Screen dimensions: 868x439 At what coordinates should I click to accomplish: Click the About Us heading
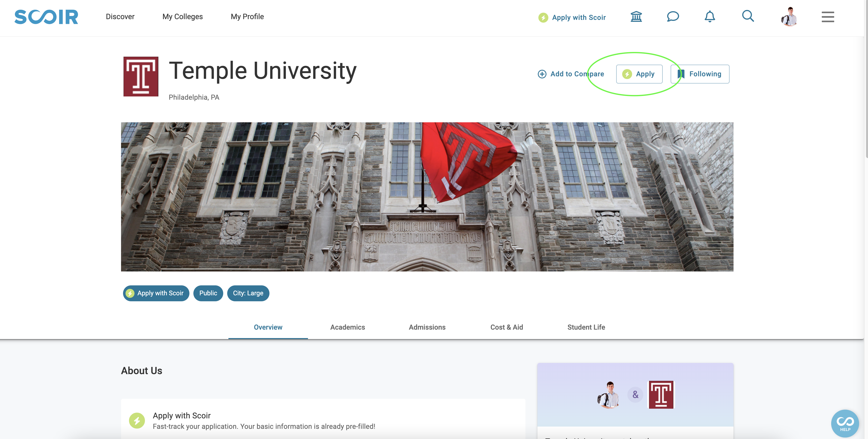pyautogui.click(x=141, y=371)
